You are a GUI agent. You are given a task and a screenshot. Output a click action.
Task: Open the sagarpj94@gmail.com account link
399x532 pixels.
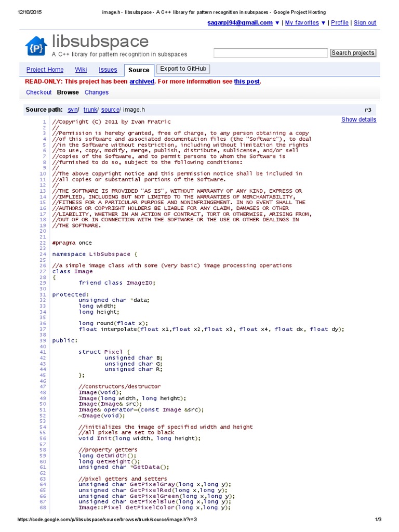240,23
